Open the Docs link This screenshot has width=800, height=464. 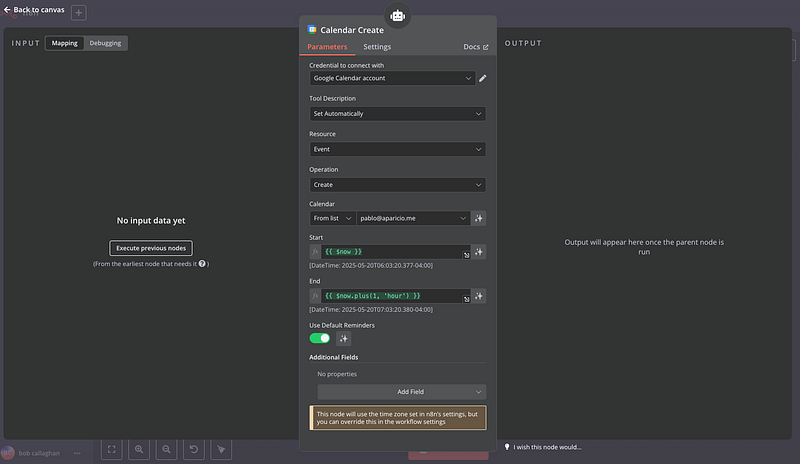pyautogui.click(x=476, y=47)
